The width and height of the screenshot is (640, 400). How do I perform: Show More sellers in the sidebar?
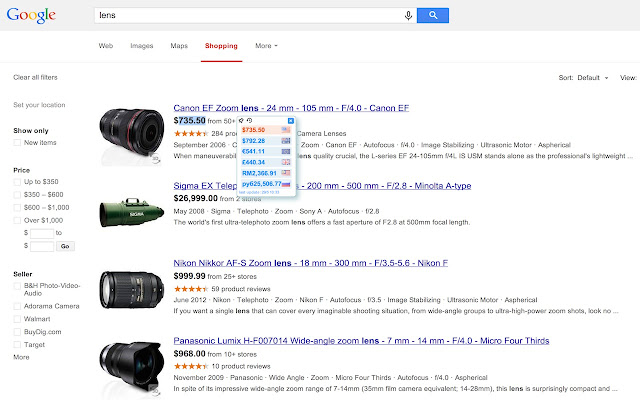pyautogui.click(x=21, y=357)
